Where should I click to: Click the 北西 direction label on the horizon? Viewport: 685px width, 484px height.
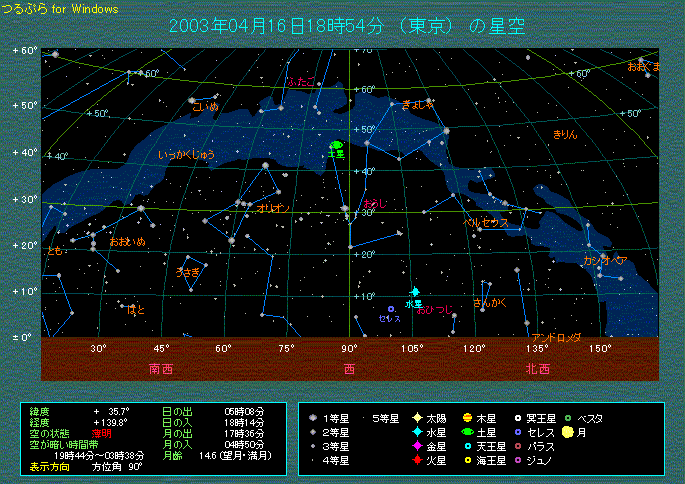[537, 368]
